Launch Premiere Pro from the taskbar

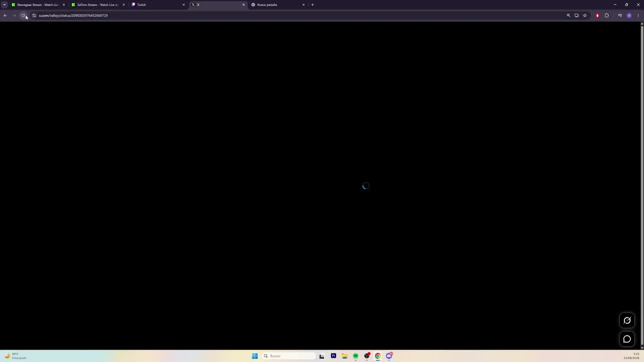tap(333, 356)
